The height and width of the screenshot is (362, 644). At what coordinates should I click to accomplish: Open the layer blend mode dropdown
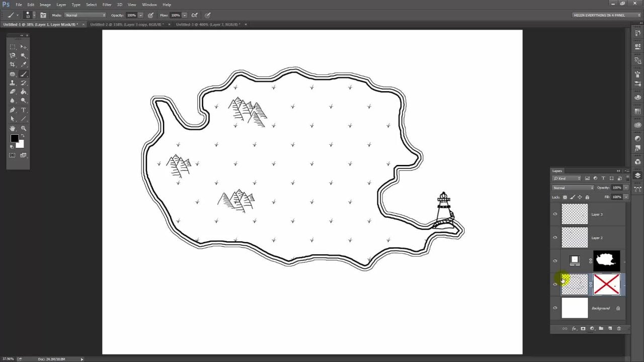click(573, 188)
